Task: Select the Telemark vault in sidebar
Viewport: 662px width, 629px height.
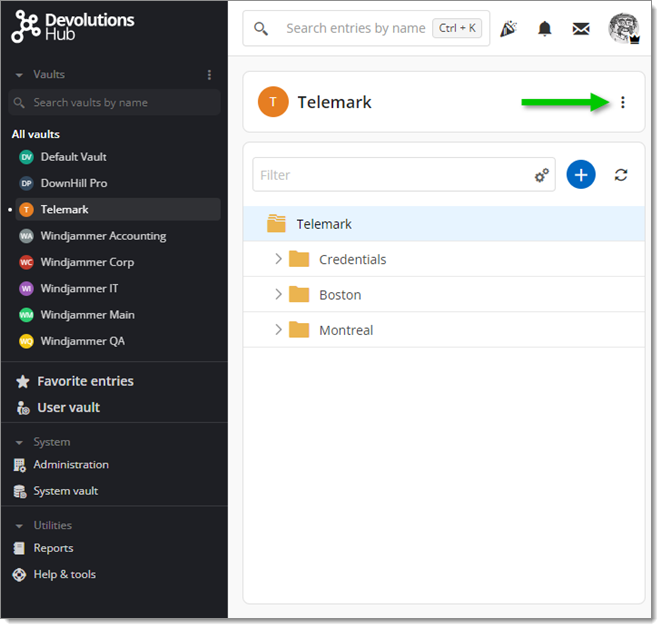Action: coord(118,209)
